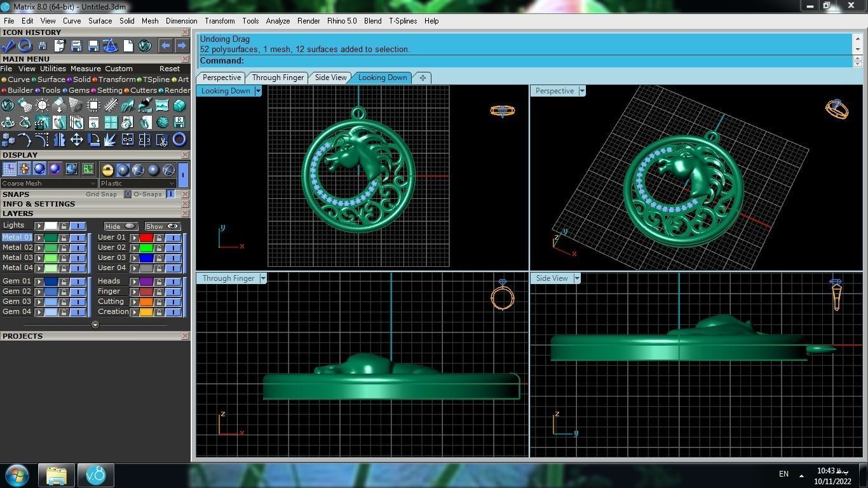Toggle the Cutting layer on/off switch

pyautogui.click(x=173, y=302)
